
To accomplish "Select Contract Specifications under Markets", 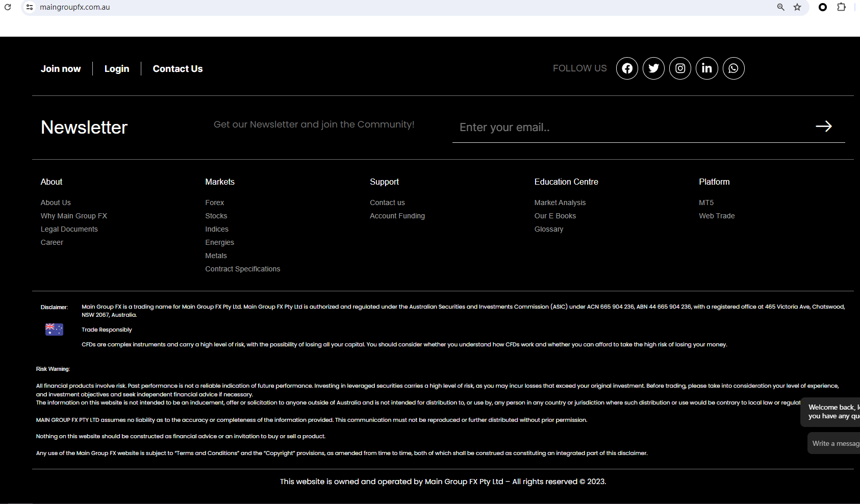I will 242,269.
